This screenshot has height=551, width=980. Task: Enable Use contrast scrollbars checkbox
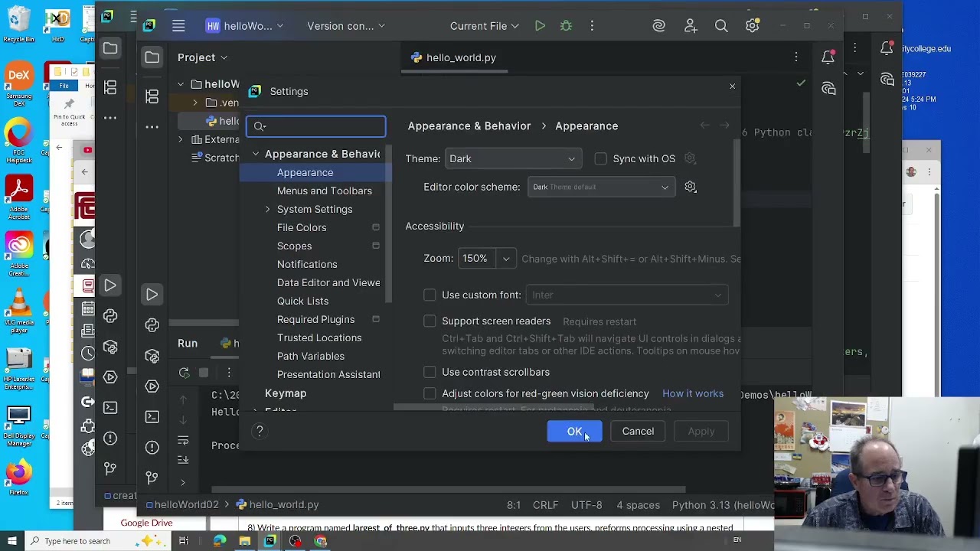[x=430, y=372]
